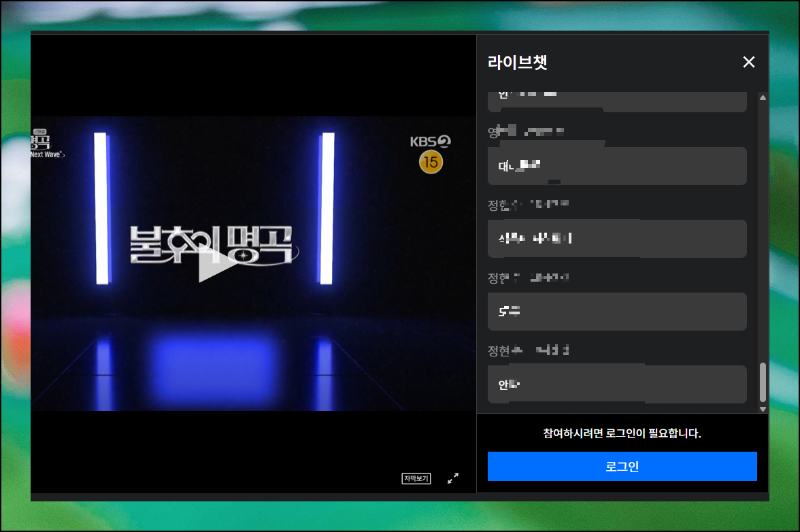
Task: Click the chat bubble starting with 도
Action: 616,311
